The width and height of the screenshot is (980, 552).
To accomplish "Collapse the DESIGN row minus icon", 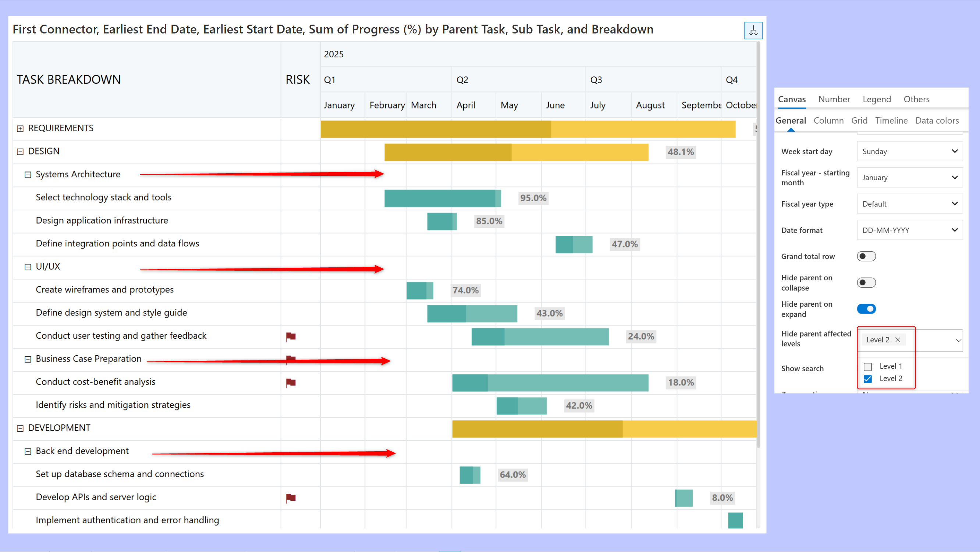I will click(20, 152).
